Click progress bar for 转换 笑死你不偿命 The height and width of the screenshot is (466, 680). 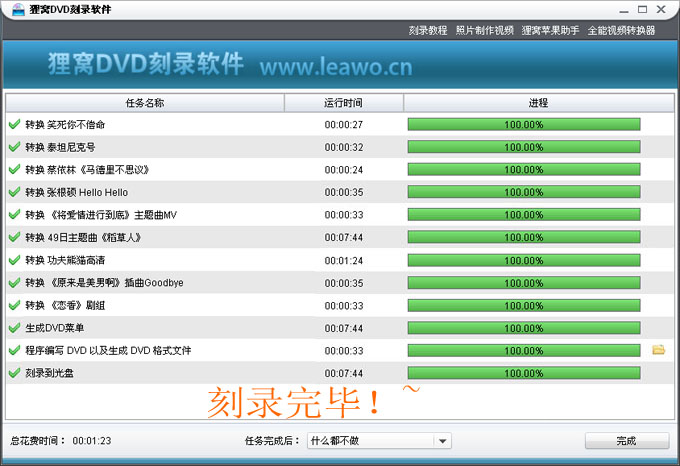tap(524, 124)
